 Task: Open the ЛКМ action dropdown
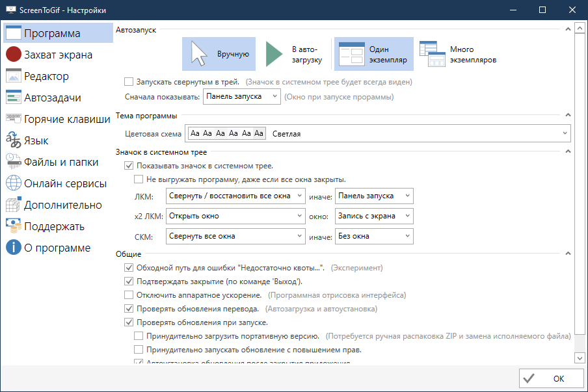pyautogui.click(x=235, y=196)
